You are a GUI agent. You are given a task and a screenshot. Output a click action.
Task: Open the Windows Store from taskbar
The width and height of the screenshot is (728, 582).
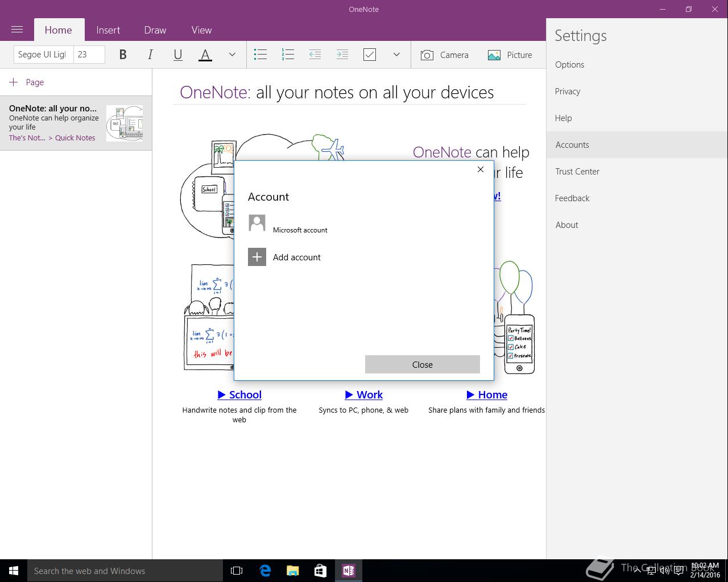point(321,571)
